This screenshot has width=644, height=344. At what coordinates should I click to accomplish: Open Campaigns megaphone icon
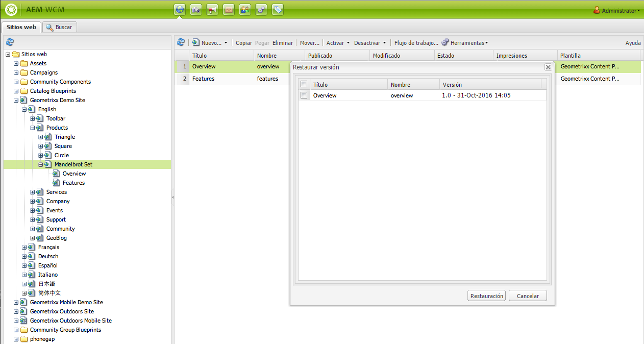click(x=212, y=10)
